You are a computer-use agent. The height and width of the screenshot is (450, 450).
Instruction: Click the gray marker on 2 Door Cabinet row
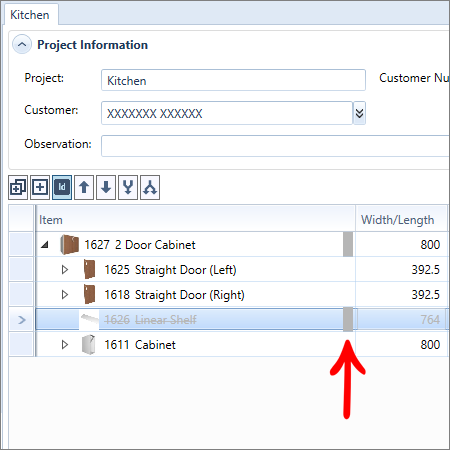tap(348, 245)
